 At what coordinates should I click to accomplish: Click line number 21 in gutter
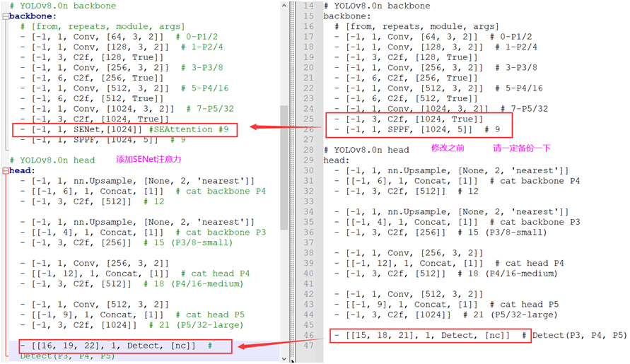pyautogui.click(x=308, y=78)
